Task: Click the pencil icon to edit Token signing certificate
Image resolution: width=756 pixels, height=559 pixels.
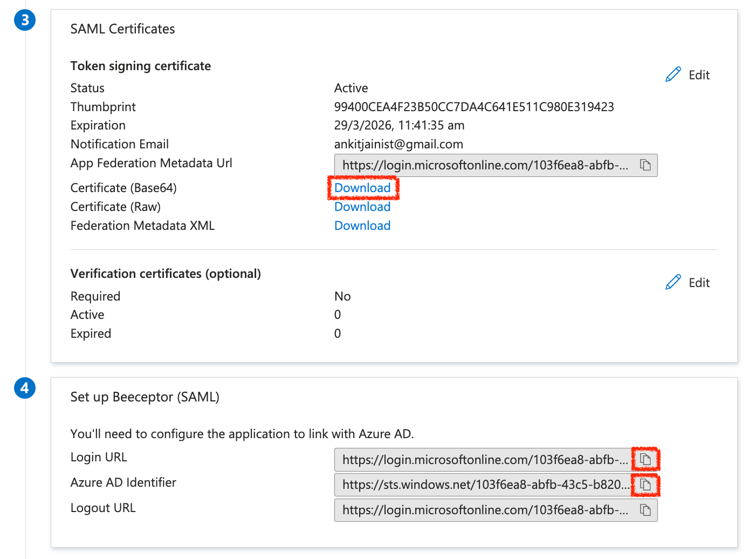Action: 673,74
